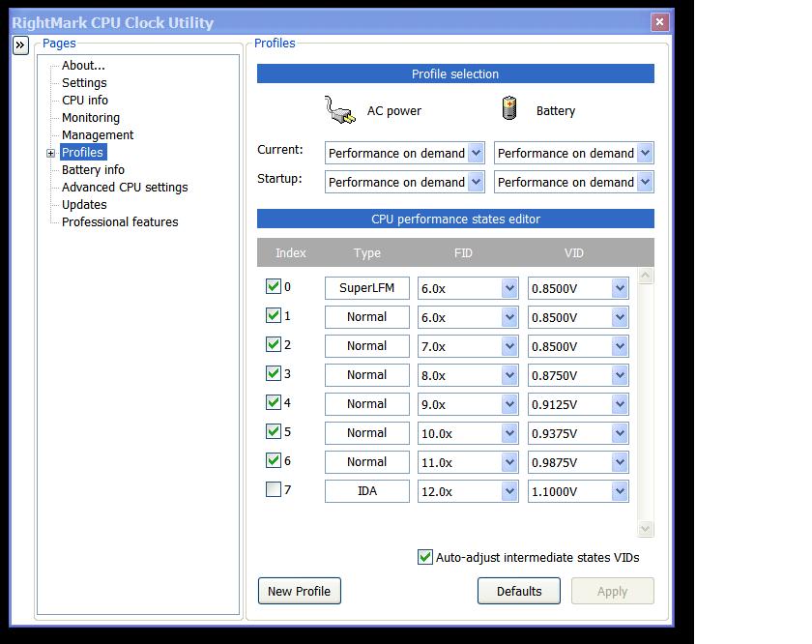Toggle performance state index 6 checkbox
The image size is (812, 644).
[x=273, y=460]
